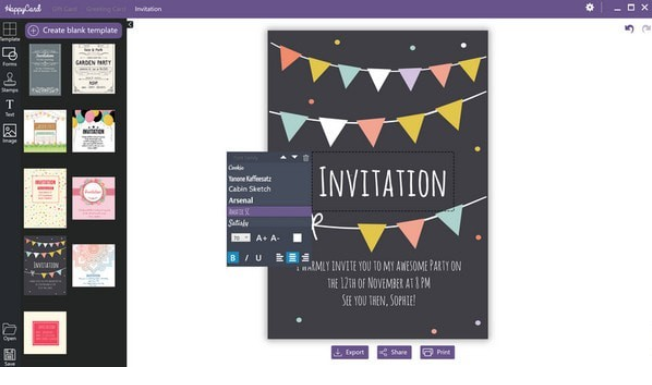Delete selected text box with trash icon
The height and width of the screenshot is (385, 652).
306,158
